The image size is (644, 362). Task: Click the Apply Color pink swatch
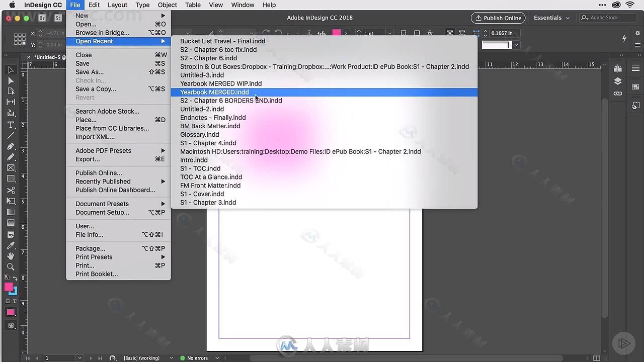pos(11,312)
